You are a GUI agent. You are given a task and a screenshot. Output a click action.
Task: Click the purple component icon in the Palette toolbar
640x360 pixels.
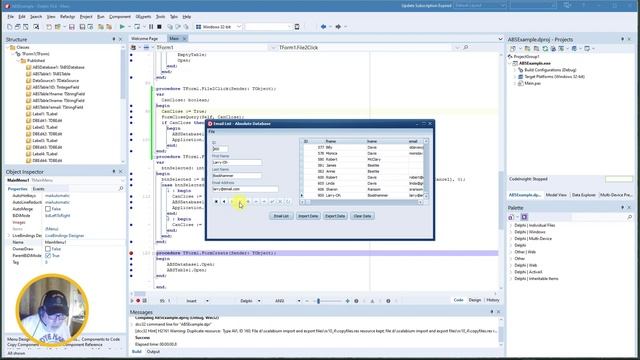[524, 217]
